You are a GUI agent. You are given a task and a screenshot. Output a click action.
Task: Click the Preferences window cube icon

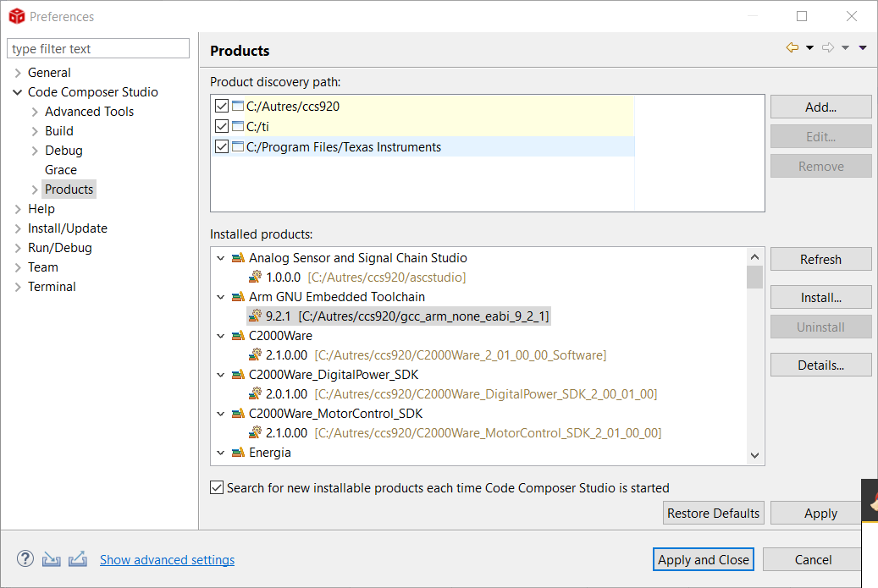[x=17, y=16]
